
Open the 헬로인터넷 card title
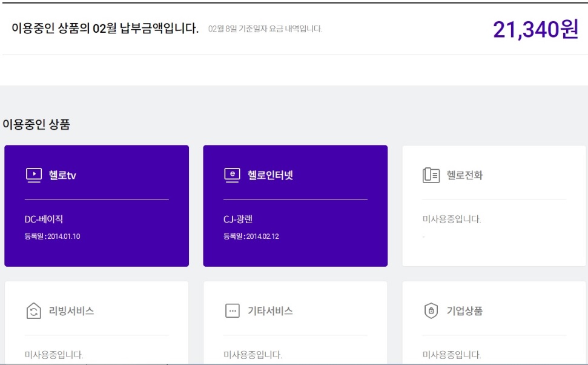pos(270,175)
